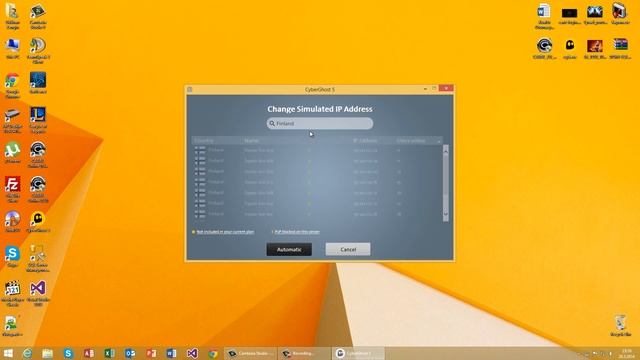The image size is (640, 360).
Task: Select the This PC desktop icon
Action: click(13, 49)
